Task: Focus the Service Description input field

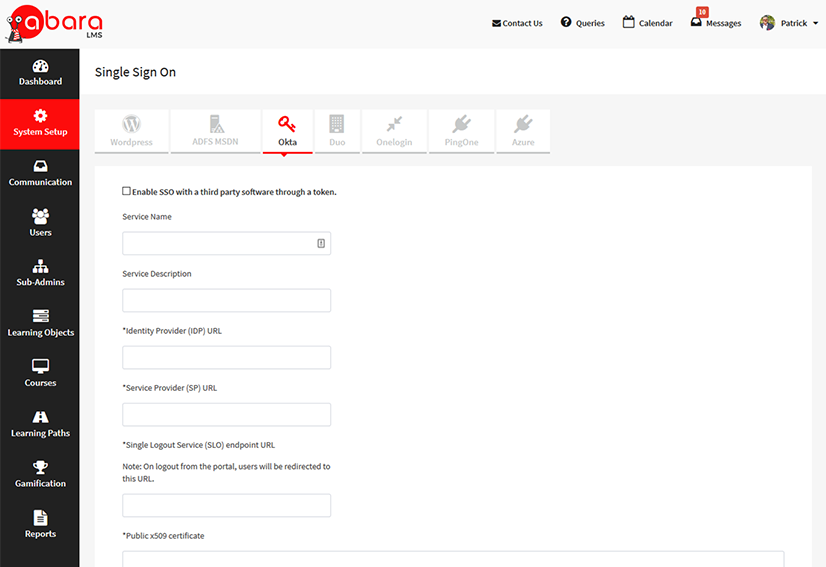Action: click(227, 300)
